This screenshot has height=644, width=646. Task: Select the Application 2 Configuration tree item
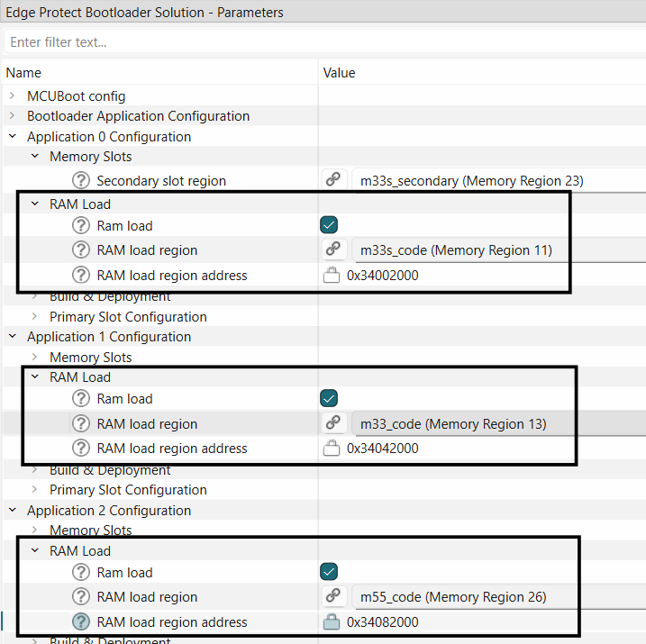[108, 510]
